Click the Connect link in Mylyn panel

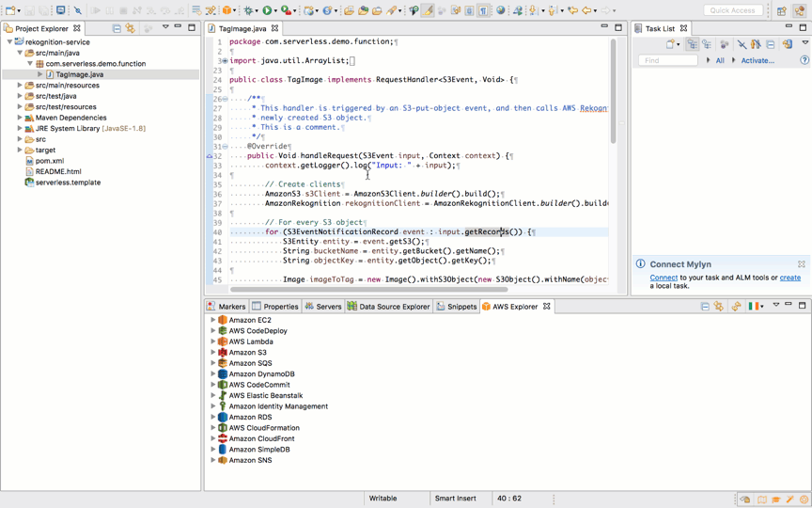[x=664, y=278]
